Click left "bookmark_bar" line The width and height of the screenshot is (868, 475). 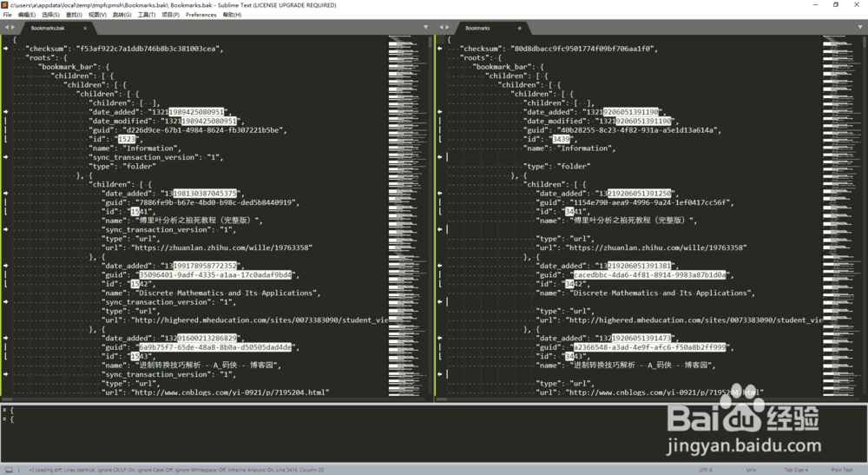[x=74, y=67]
